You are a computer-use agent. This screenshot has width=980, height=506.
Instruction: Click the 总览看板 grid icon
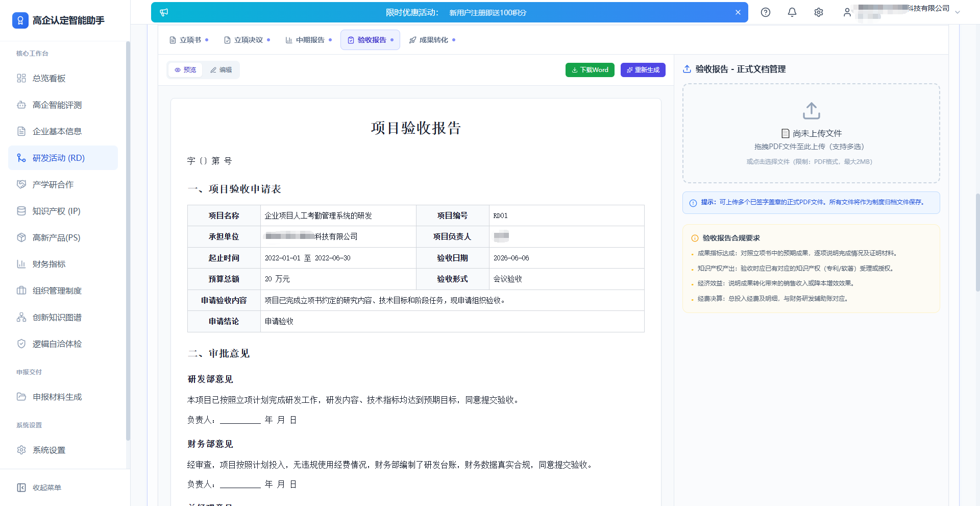(x=21, y=78)
